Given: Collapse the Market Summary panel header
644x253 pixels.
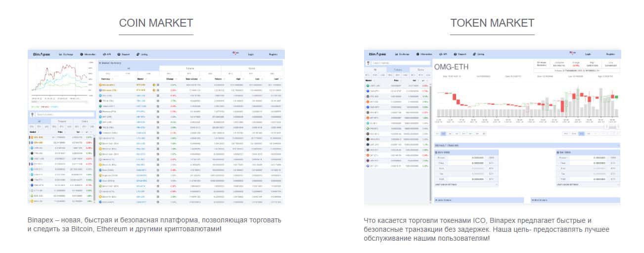Looking at the screenshot, I should click(190, 63).
